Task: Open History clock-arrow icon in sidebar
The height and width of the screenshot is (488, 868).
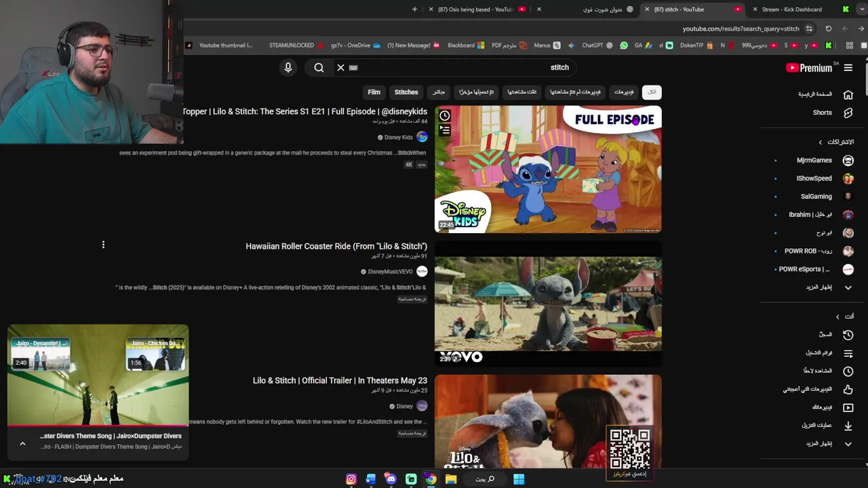Action: pyautogui.click(x=848, y=335)
